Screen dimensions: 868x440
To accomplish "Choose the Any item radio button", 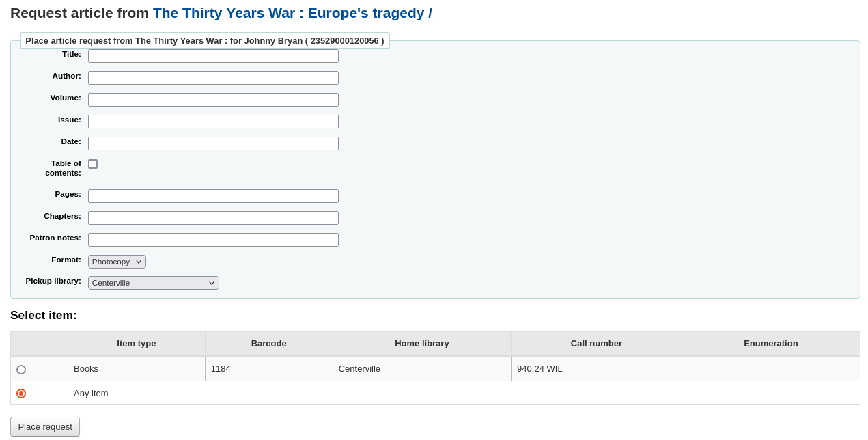I will click(20, 393).
